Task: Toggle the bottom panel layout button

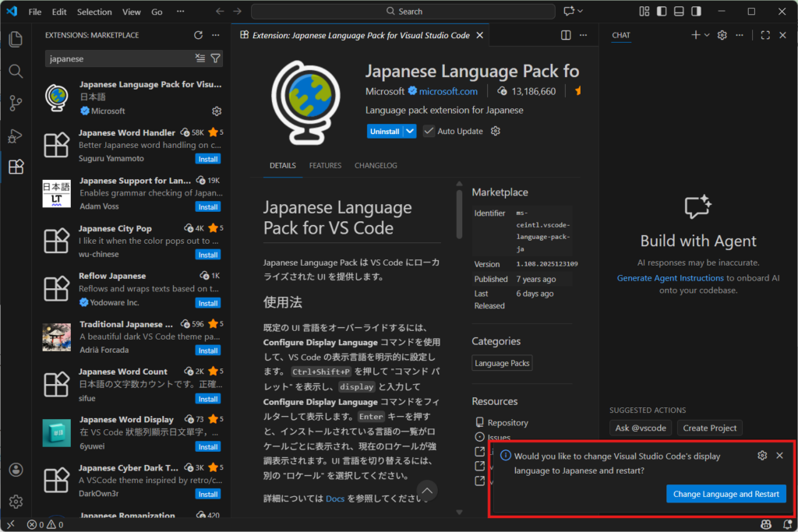Action: tap(678, 12)
